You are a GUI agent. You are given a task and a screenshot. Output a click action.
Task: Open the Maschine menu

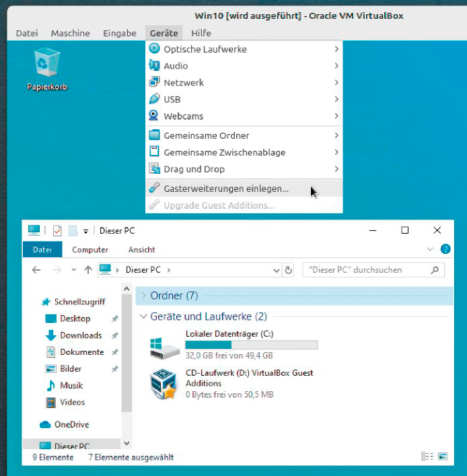pyautogui.click(x=71, y=33)
